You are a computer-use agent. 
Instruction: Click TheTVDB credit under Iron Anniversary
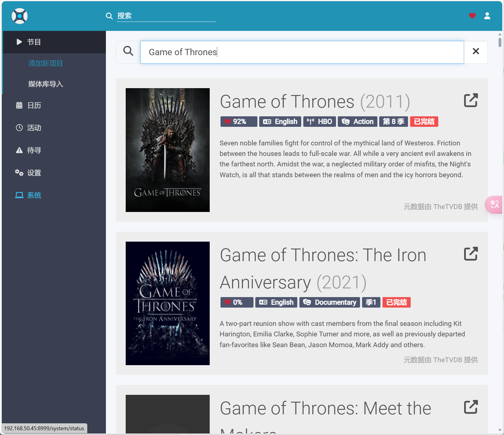pyautogui.click(x=441, y=360)
